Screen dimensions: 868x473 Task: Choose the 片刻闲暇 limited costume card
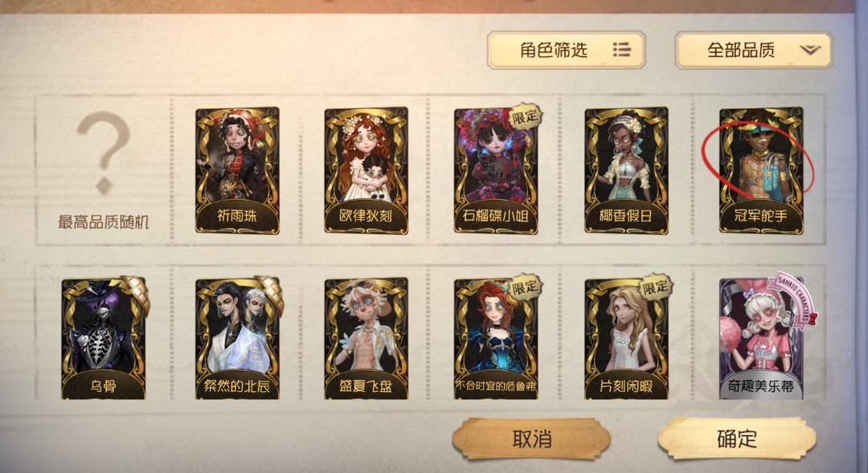pyautogui.click(x=626, y=339)
